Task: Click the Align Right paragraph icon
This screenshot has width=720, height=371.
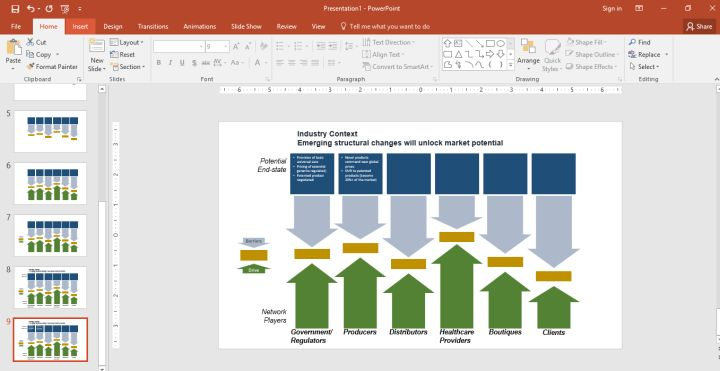Action: pyautogui.click(x=304, y=63)
